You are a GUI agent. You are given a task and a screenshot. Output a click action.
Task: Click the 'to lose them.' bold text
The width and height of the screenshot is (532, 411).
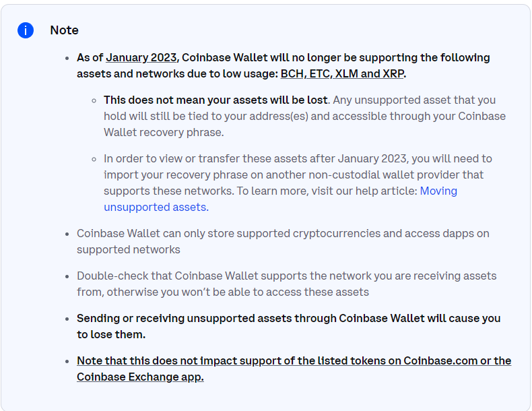coord(111,335)
